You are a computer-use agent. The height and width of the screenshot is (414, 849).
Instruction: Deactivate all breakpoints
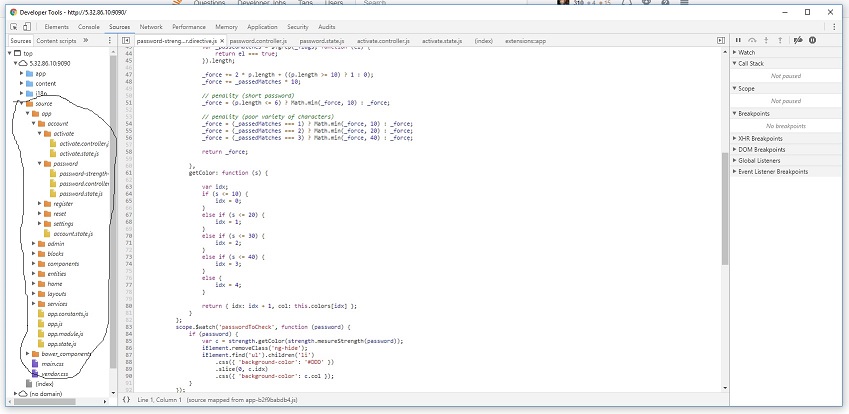[x=798, y=41]
